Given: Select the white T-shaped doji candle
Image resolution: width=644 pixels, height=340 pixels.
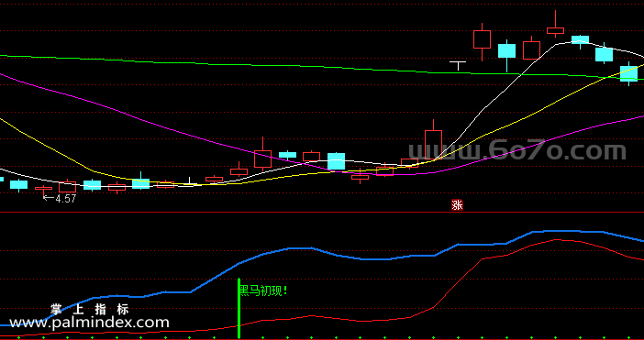Looking at the screenshot, I should pos(458,66).
